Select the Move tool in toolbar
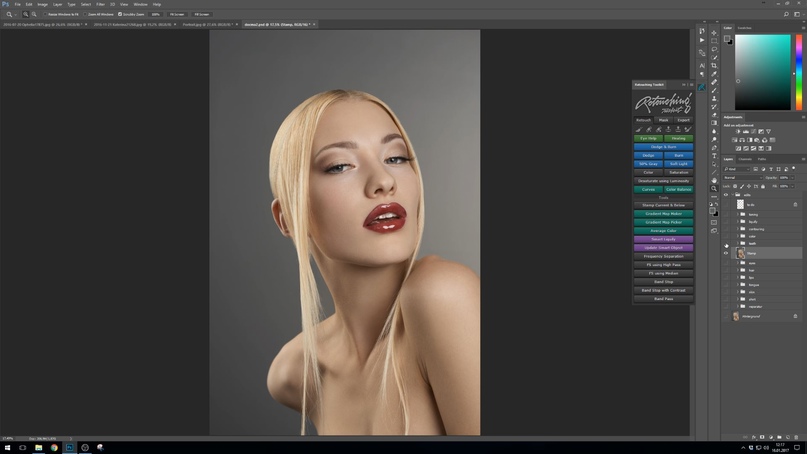The height and width of the screenshot is (454, 807). tap(714, 32)
